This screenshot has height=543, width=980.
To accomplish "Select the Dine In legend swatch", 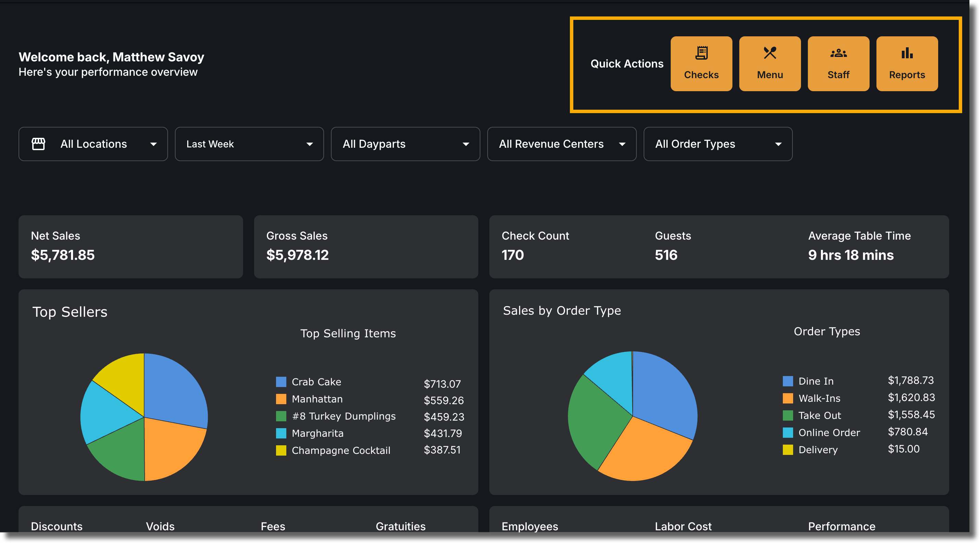I will (x=788, y=381).
